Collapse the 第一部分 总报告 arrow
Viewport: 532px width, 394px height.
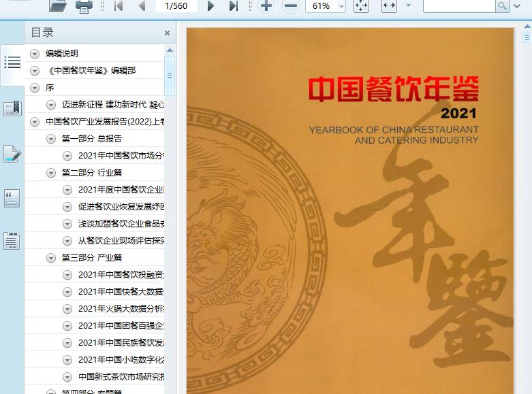coord(51,139)
